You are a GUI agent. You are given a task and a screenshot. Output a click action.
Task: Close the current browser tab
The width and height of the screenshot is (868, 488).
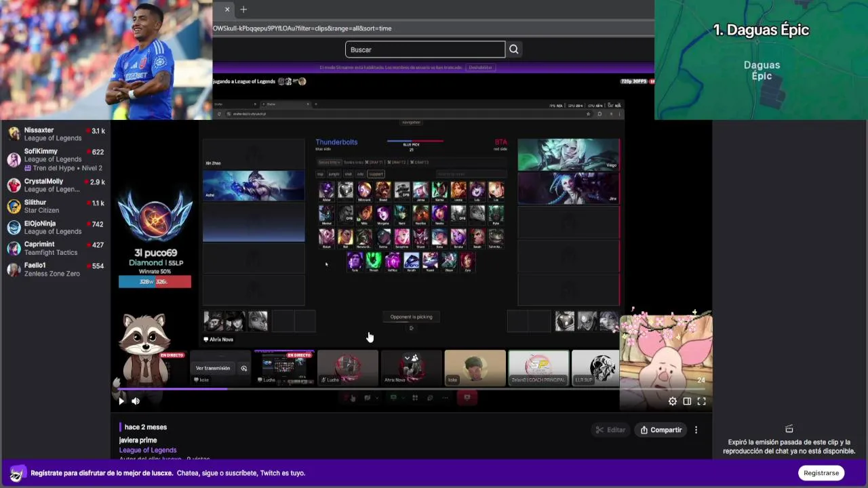click(x=227, y=9)
